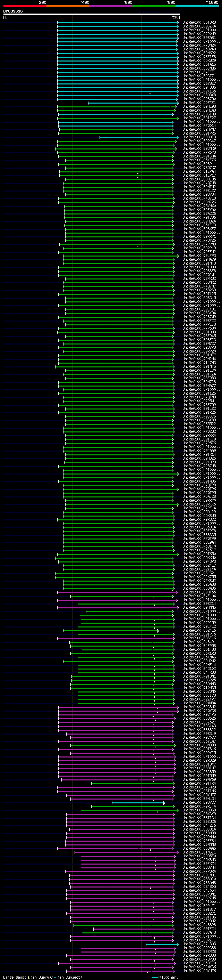Screen dimensions: 222x980
Task: Select label UniRef100_A4S8R8
Action: pos(199,925)
